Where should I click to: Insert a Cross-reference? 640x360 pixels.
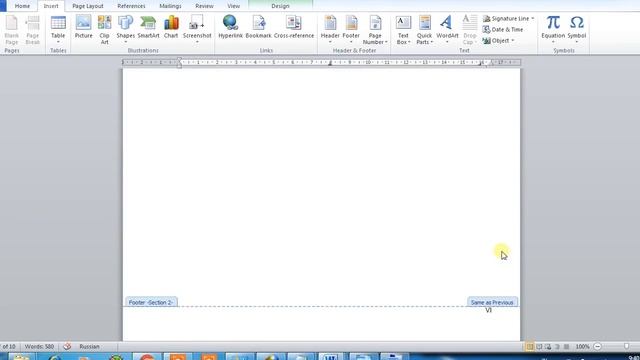pos(294,27)
